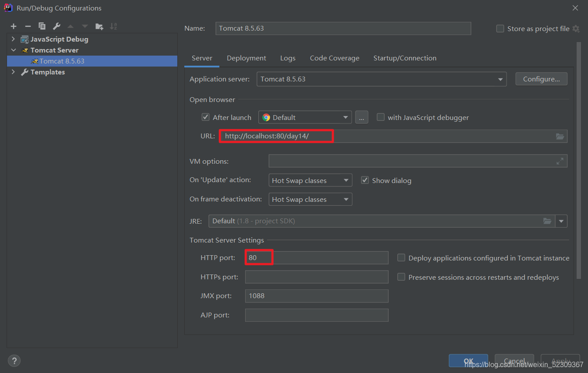Open the Default browser dropdown
Image resolution: width=588 pixels, height=373 pixels.
coord(305,117)
